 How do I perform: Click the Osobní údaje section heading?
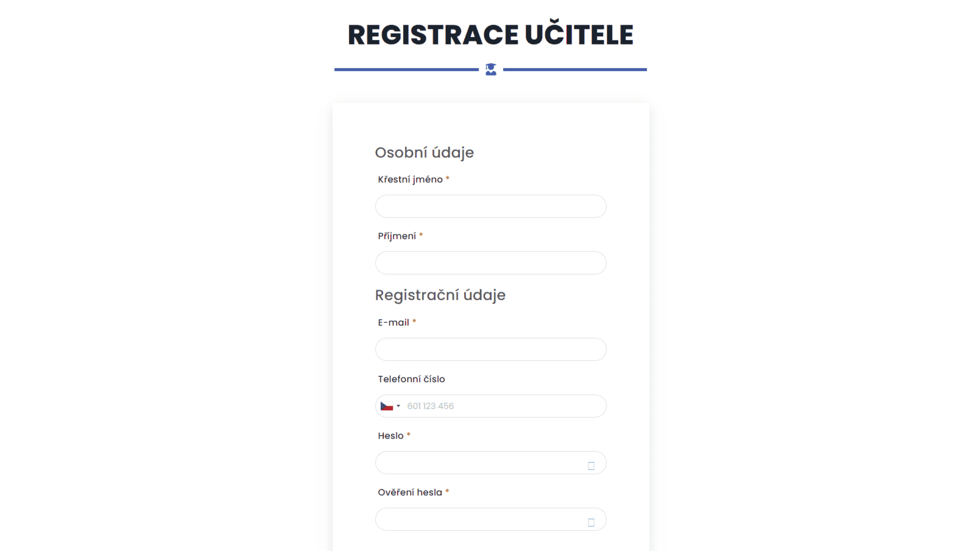(424, 152)
